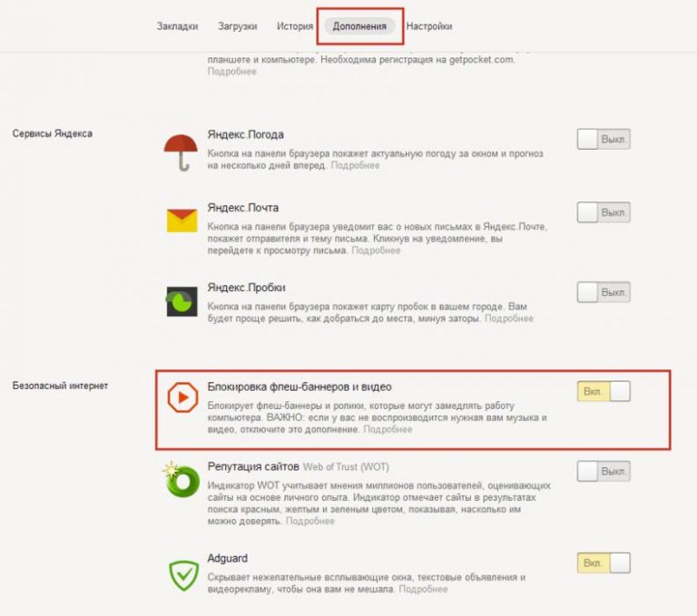Select the Дополнения tab

coord(359,26)
